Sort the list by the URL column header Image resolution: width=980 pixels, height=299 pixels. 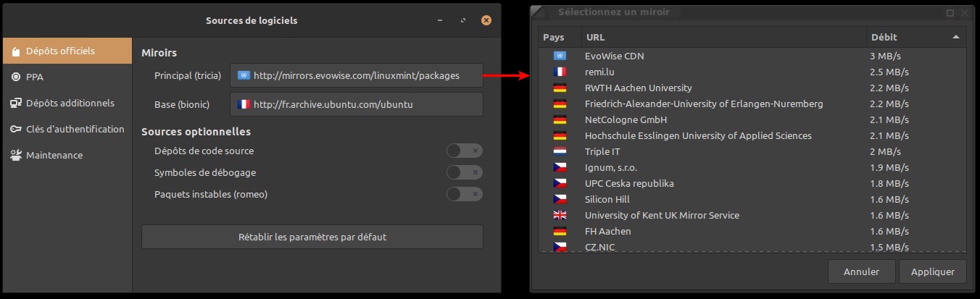[x=723, y=37]
